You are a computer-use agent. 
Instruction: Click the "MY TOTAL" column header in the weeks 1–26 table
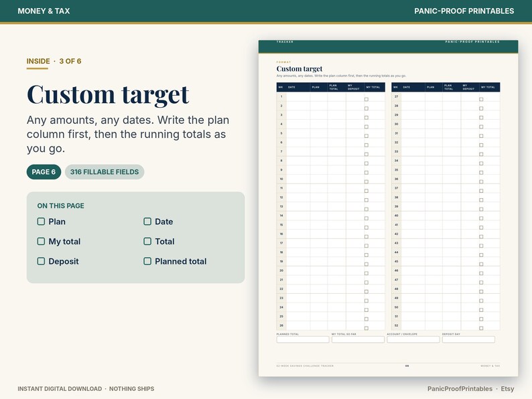pyautogui.click(x=373, y=88)
